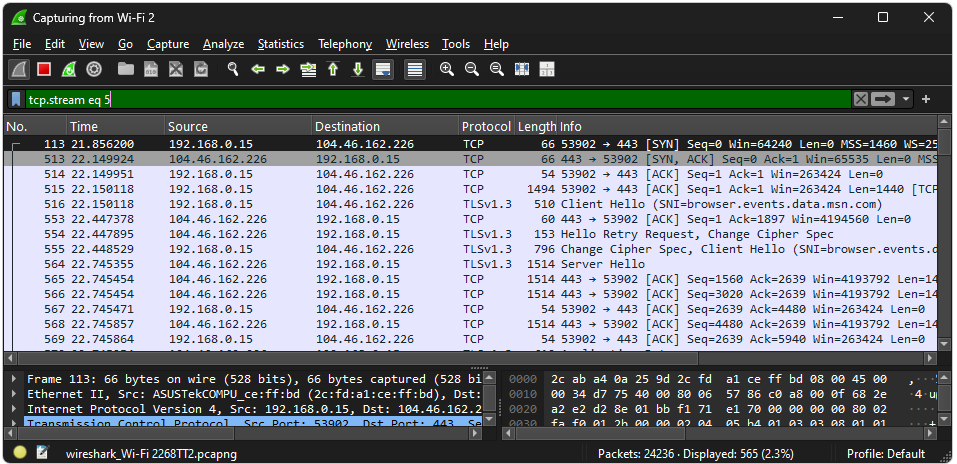Expand the Ethernet II tree row
Viewport: 957px width, 464px height.
(14, 394)
